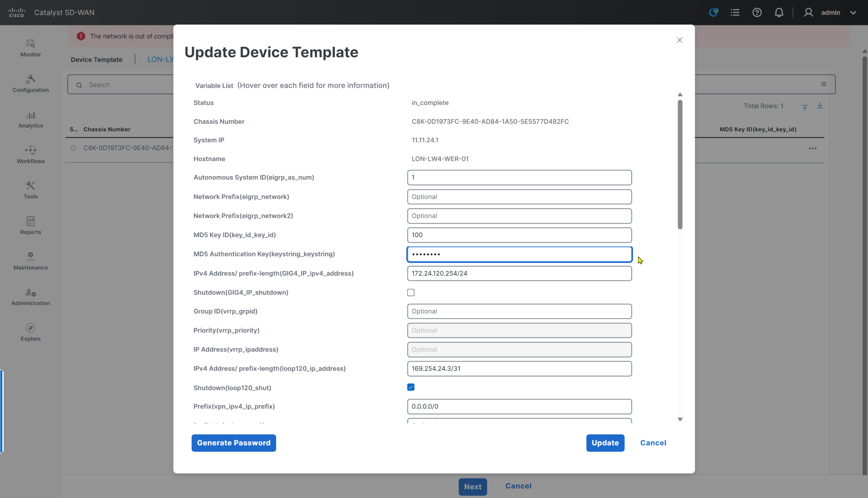Open the LON-LW template link

160,60
